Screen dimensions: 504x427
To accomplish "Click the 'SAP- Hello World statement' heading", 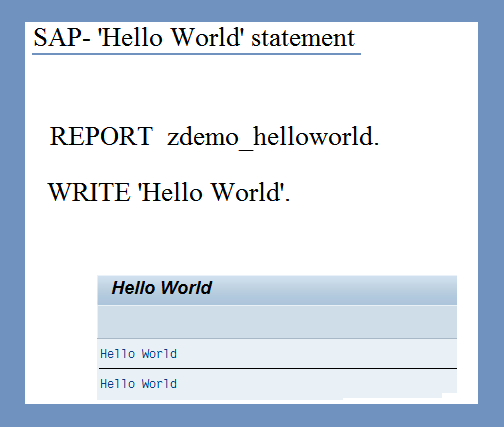I will click(194, 38).
